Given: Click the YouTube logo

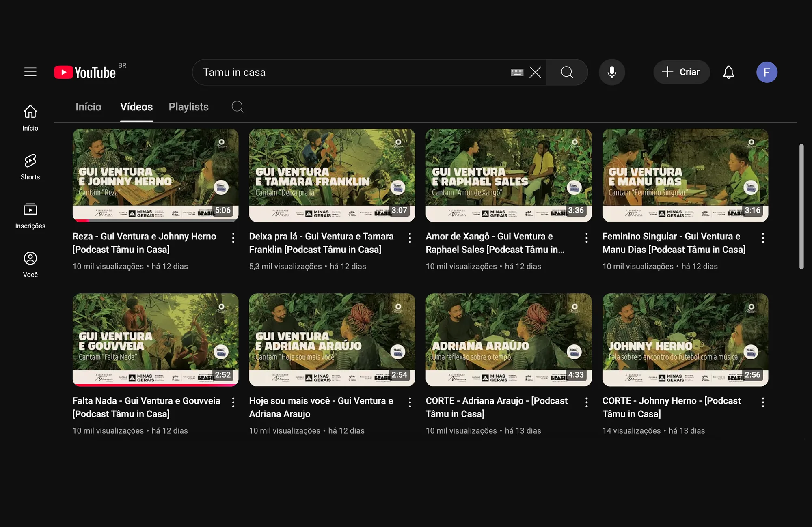Looking at the screenshot, I should [x=85, y=72].
